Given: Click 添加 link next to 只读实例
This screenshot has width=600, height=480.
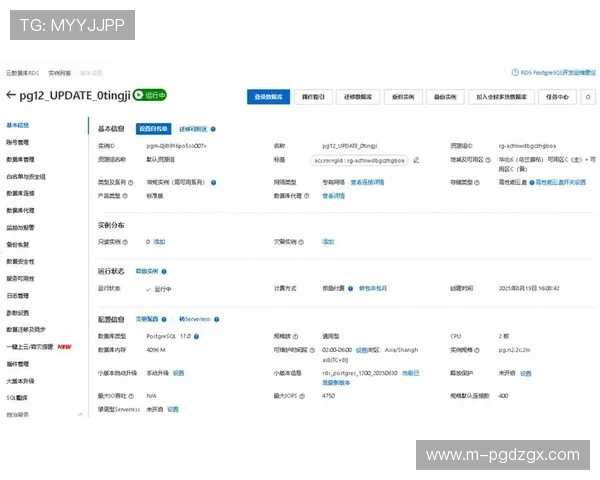Looking at the screenshot, I should pyautogui.click(x=159, y=242).
